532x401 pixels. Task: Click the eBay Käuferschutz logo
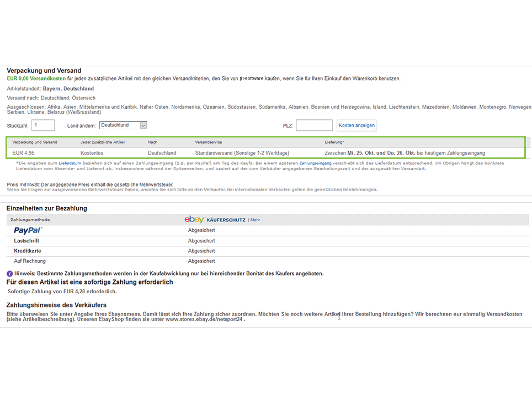215,220
